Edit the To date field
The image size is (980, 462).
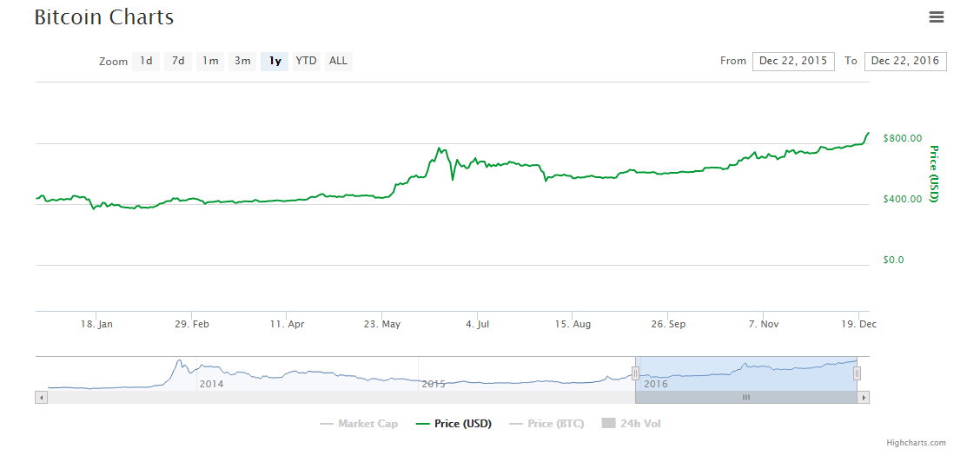pyautogui.click(x=905, y=61)
